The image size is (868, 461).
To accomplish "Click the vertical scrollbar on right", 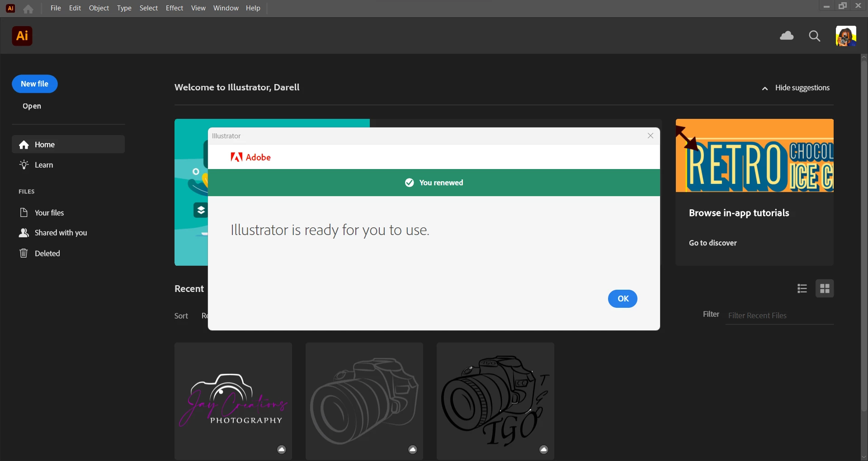I will click(864, 235).
